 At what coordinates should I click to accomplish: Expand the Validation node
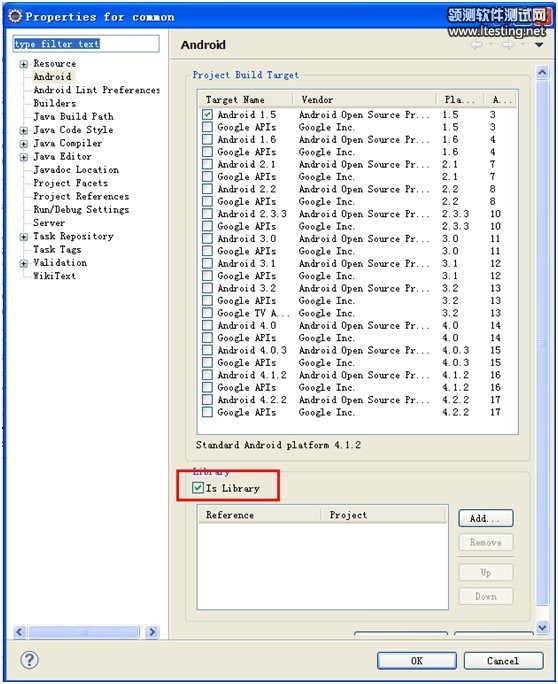(x=24, y=263)
